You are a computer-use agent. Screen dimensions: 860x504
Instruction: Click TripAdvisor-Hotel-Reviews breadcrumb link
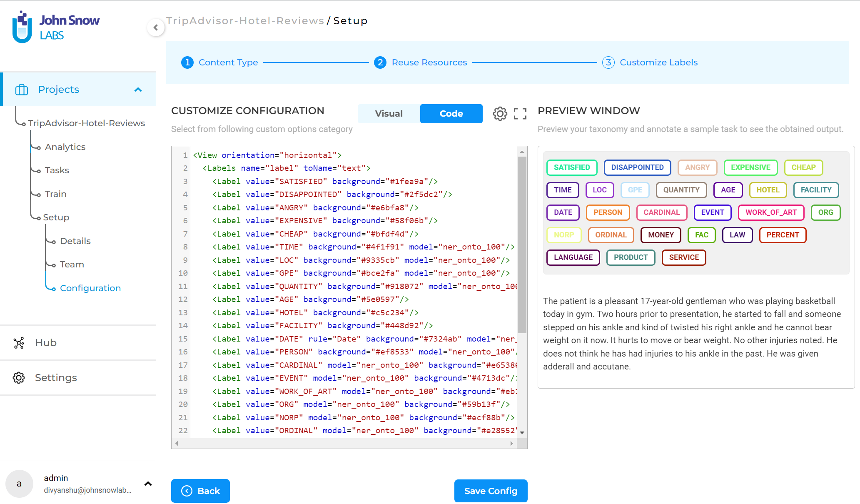245,21
